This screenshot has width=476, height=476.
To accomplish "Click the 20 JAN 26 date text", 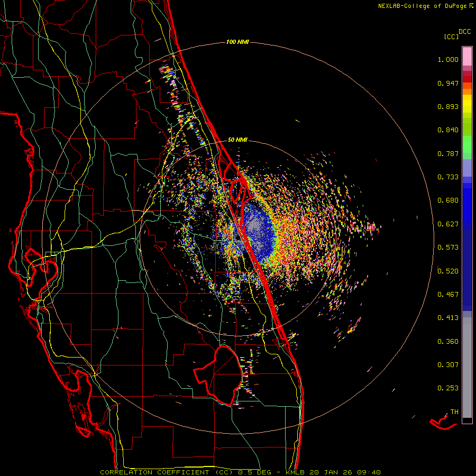I will [x=331, y=472].
